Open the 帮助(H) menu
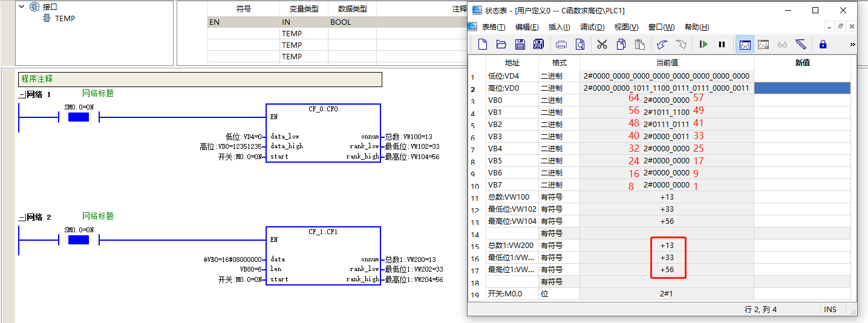This screenshot has width=868, height=323. coord(697,27)
